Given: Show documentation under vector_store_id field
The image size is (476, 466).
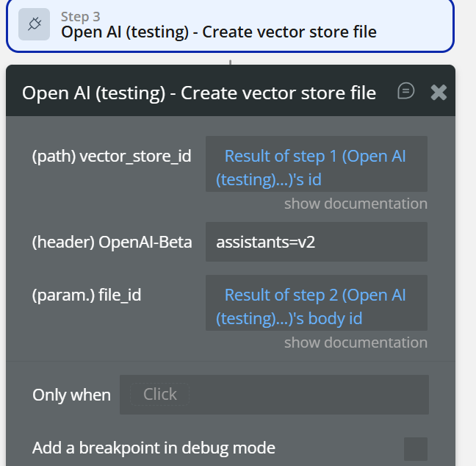Looking at the screenshot, I should (x=356, y=204).
